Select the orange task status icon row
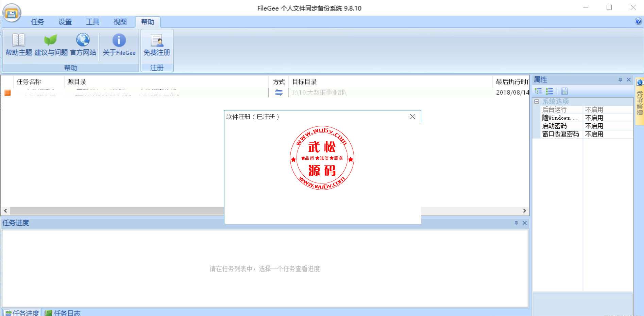Image resolution: width=644 pixels, height=316 pixels. (x=7, y=92)
